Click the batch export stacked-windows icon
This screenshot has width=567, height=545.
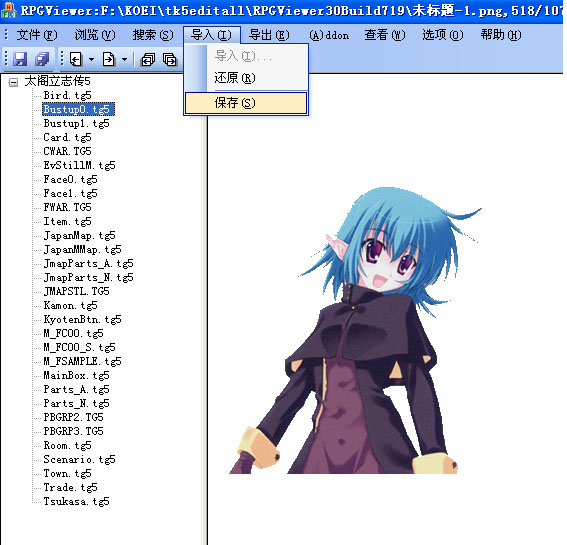click(x=170, y=59)
